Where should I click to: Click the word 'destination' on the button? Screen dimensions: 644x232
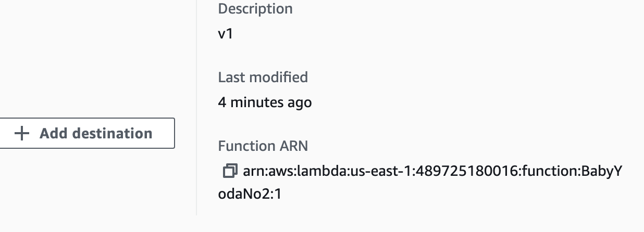coord(113,134)
